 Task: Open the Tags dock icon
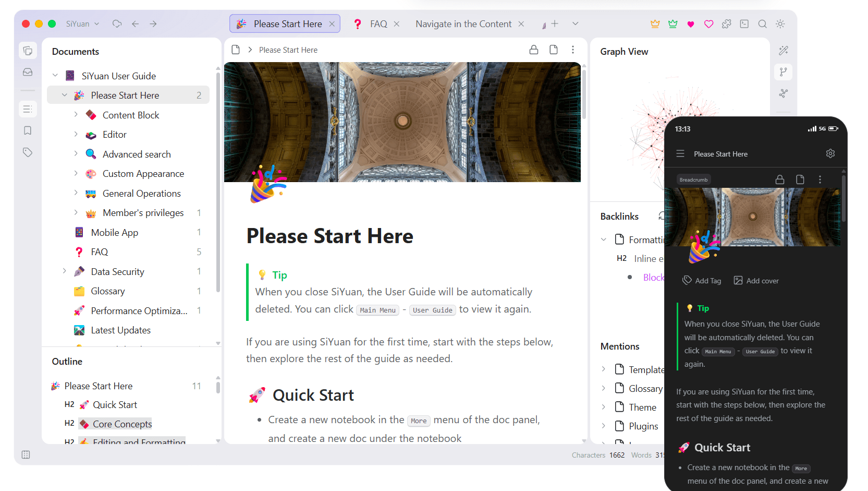28,152
